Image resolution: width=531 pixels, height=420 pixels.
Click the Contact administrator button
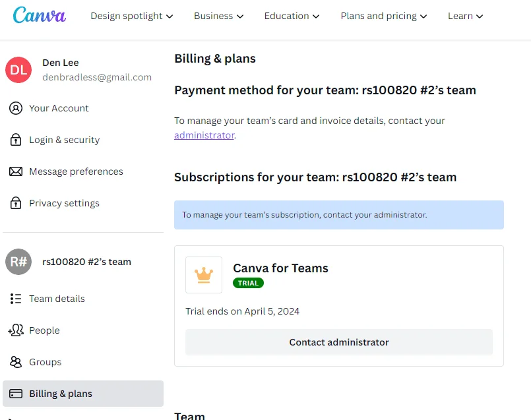pos(339,342)
